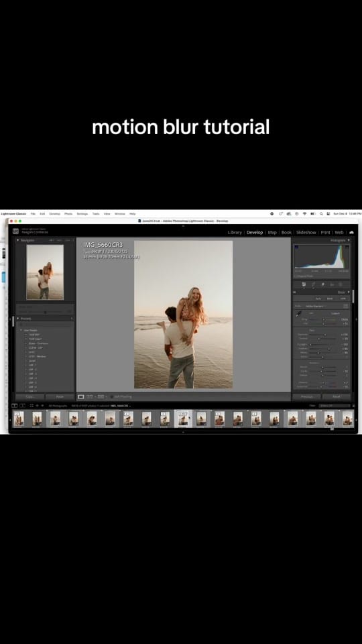Click the Previous button
The height and width of the screenshot is (644, 362).
coord(306,396)
